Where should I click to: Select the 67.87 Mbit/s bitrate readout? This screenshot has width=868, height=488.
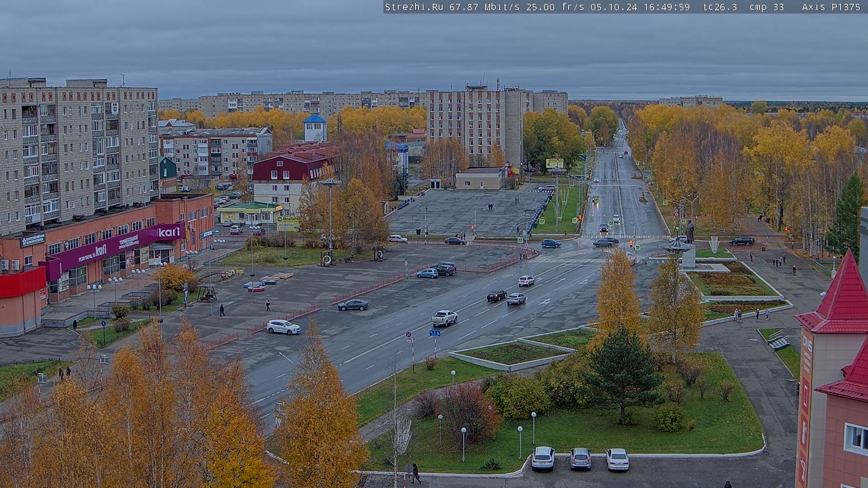click(x=484, y=7)
